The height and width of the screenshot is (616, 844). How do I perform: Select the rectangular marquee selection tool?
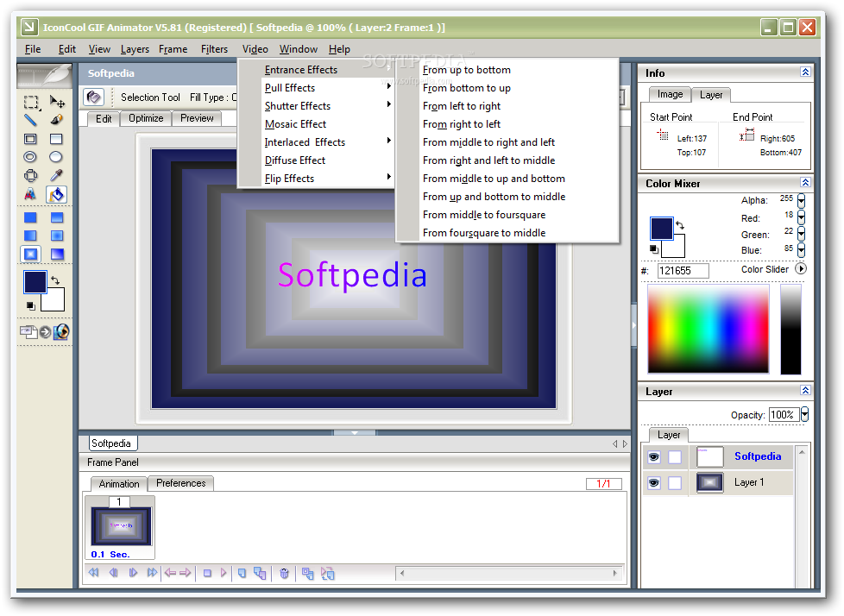[31, 102]
